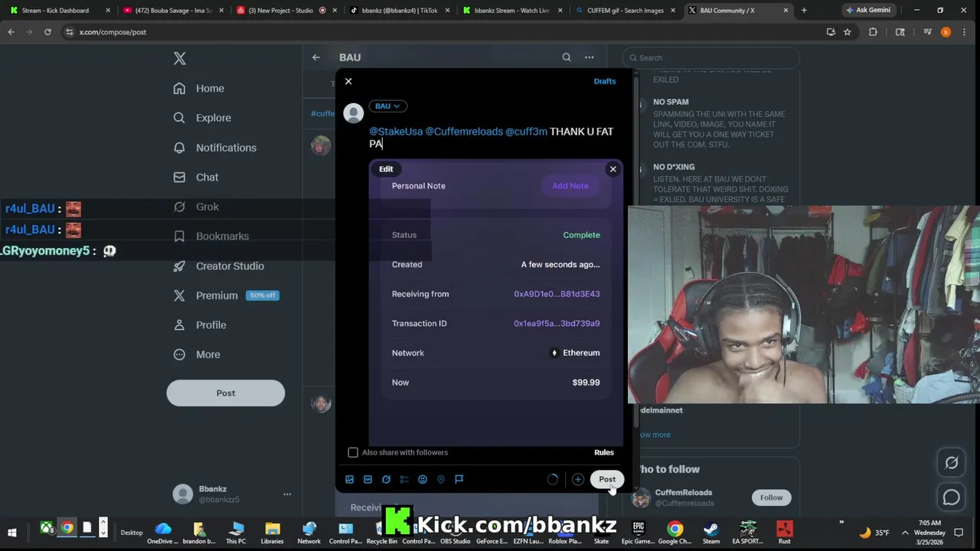
Task: Open Epic Games launcher from the taskbar
Action: 639,532
